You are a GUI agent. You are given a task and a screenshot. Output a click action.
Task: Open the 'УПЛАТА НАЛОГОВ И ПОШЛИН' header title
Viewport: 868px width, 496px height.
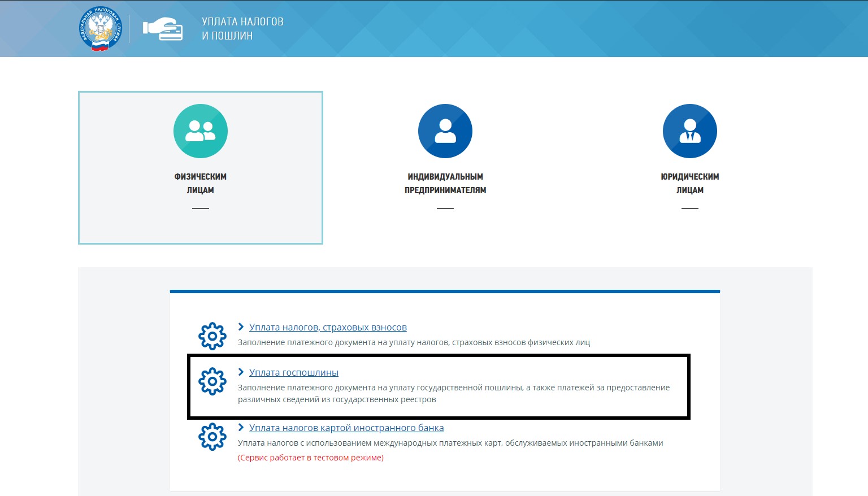[242, 29]
